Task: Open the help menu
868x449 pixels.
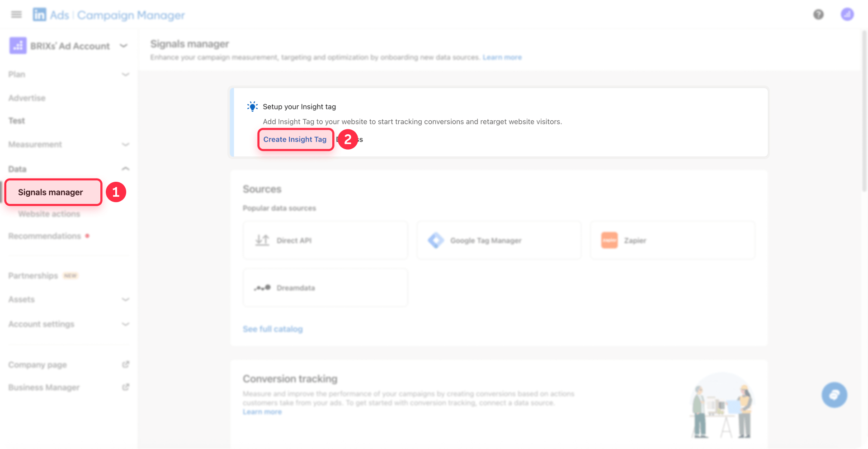Action: [x=818, y=14]
